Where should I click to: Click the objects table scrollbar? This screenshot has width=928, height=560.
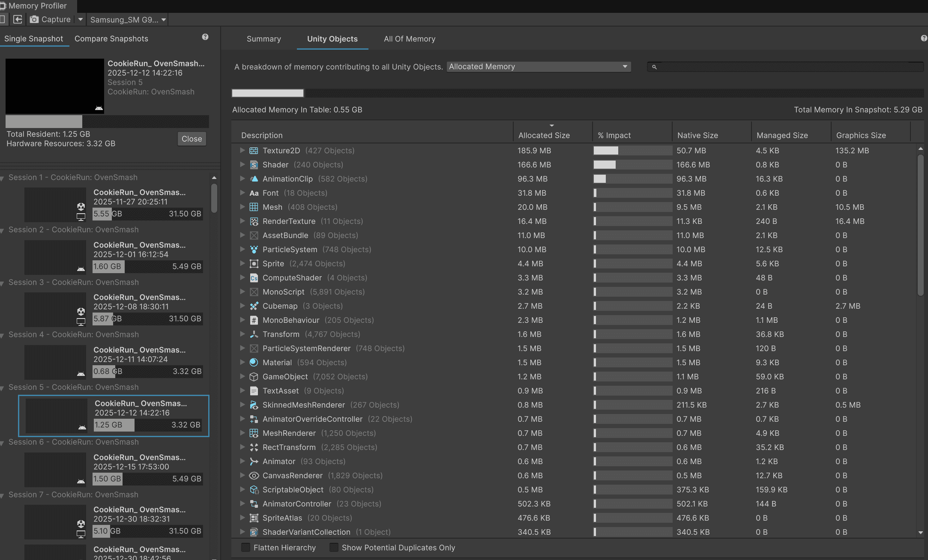point(920,225)
